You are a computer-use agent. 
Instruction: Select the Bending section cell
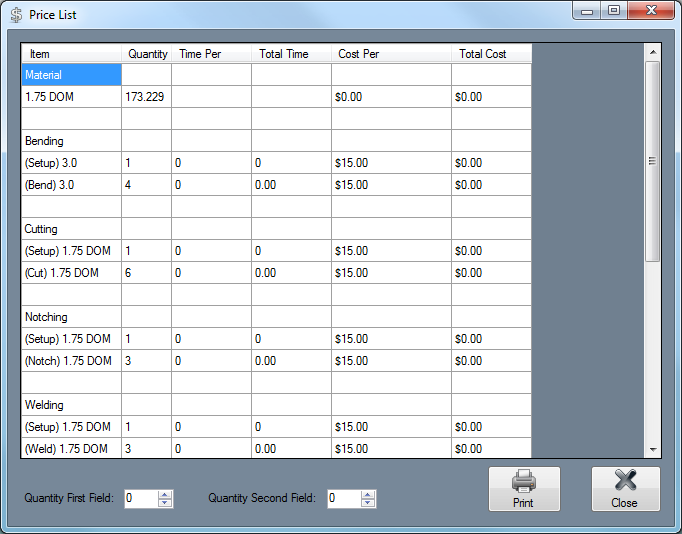coord(71,141)
